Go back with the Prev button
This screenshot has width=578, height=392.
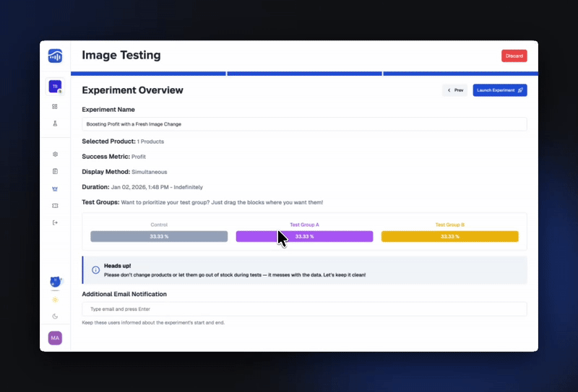(454, 90)
